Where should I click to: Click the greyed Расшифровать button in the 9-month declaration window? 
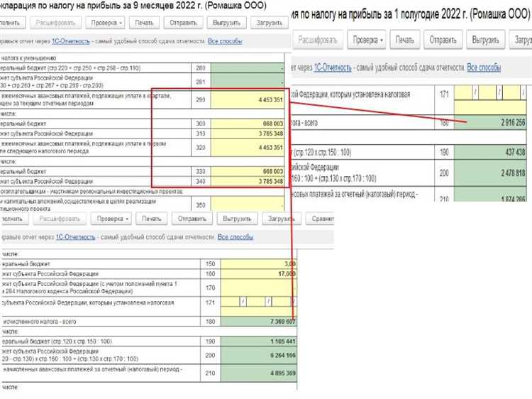(55, 23)
